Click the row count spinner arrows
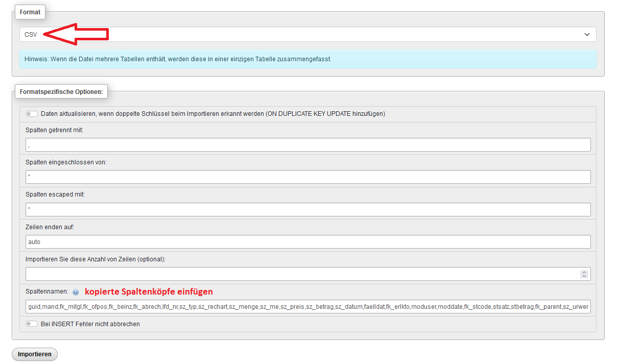 (584, 274)
